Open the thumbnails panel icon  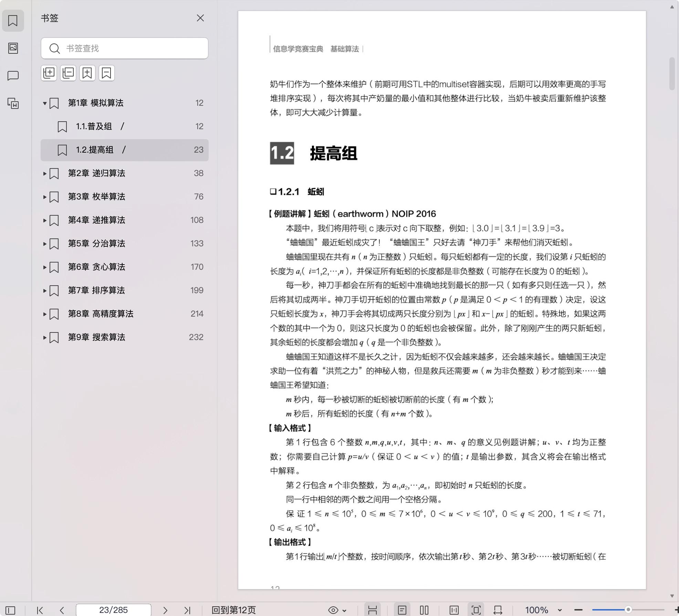pos(13,48)
